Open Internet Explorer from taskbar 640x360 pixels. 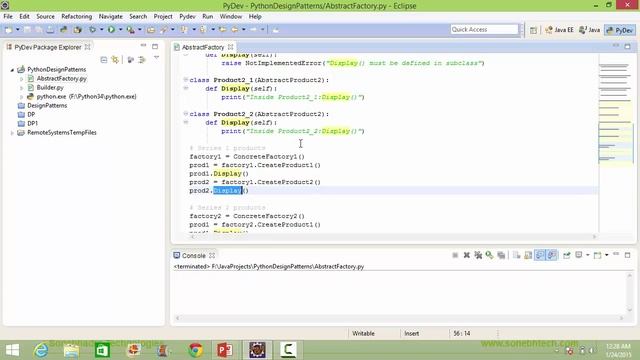click(x=41, y=350)
